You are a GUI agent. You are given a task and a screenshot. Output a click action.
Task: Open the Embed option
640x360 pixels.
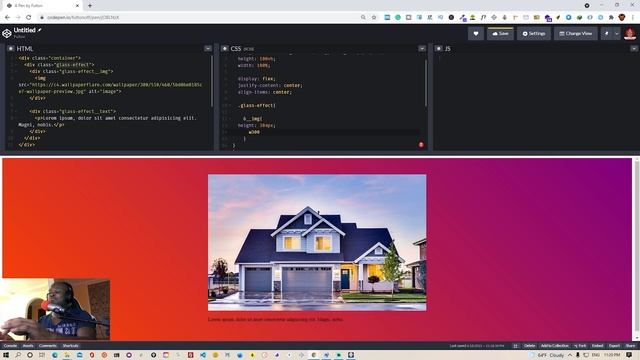[x=597, y=346]
